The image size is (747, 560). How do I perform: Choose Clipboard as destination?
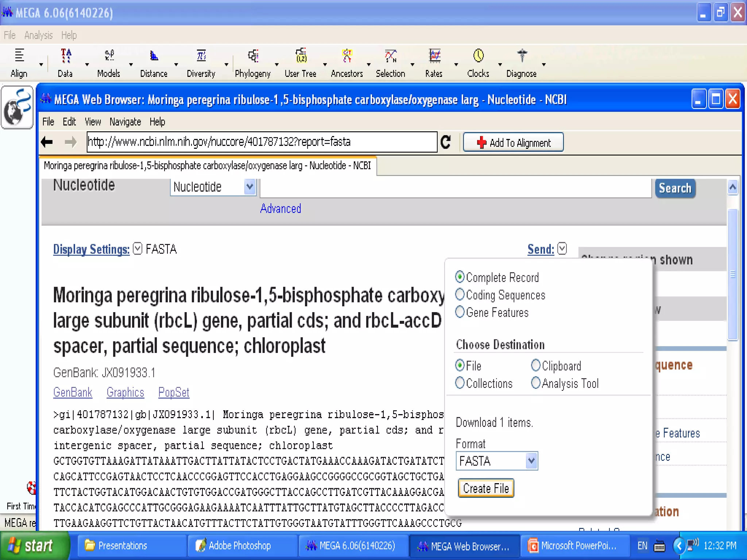[535, 365]
